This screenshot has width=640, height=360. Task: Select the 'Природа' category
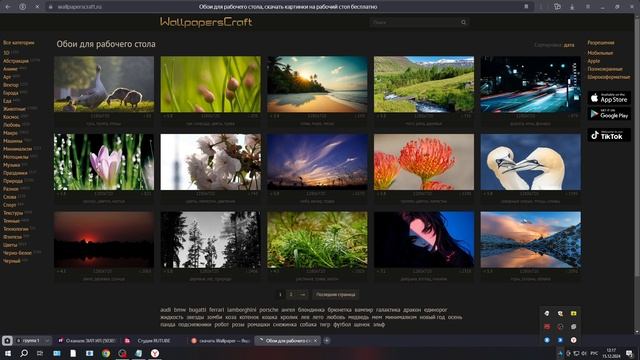pyautogui.click(x=13, y=181)
